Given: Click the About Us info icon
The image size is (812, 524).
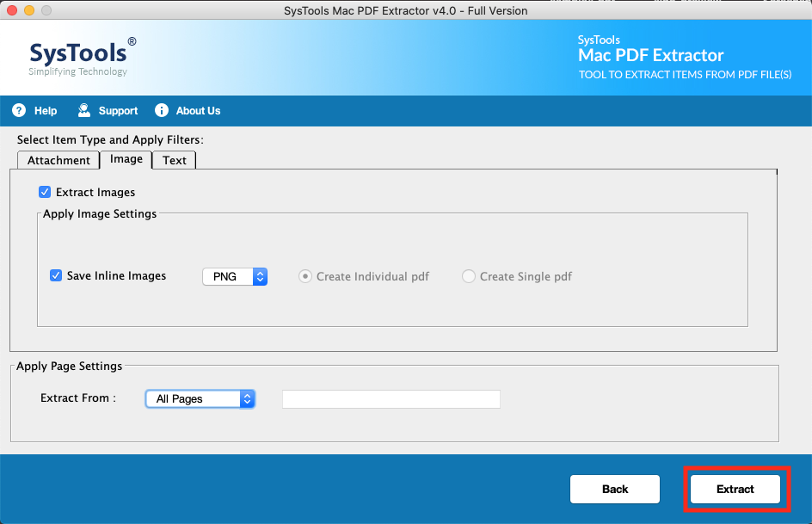Looking at the screenshot, I should tap(162, 110).
